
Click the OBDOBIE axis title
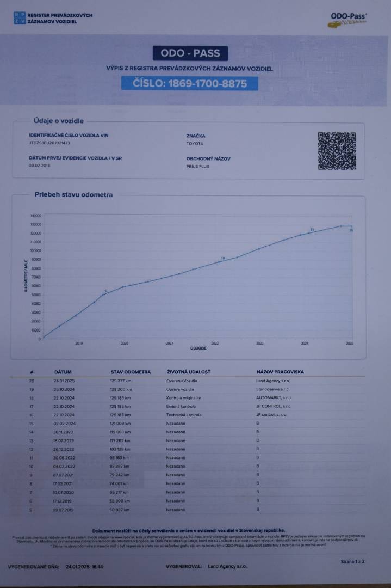point(198,348)
